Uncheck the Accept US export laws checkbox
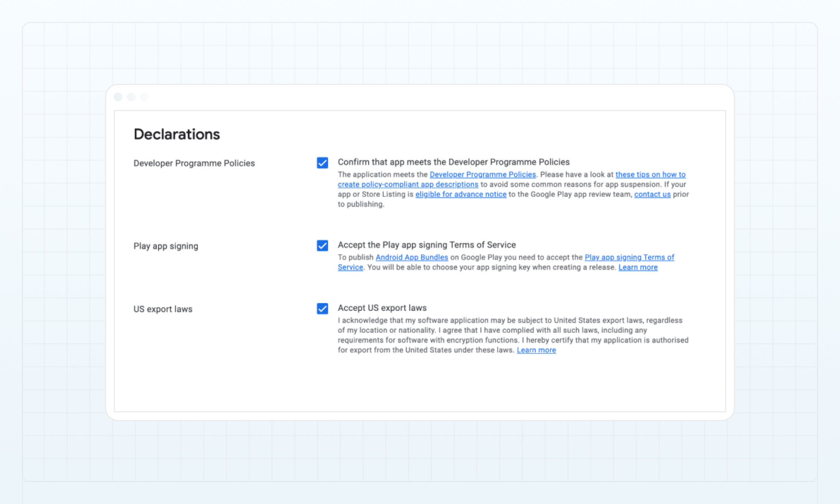The height and width of the screenshot is (504, 840). coord(322,308)
